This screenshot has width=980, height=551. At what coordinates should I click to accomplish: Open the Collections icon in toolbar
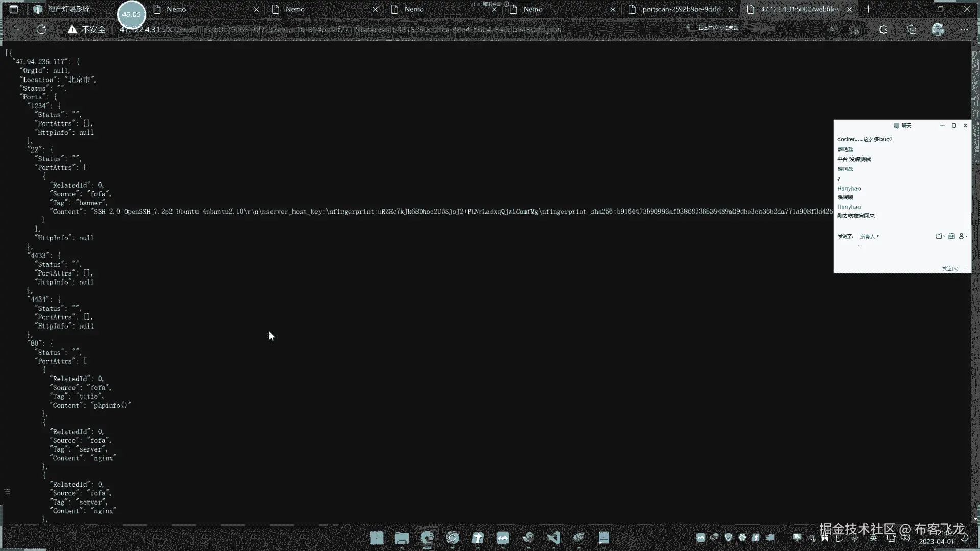tap(912, 30)
